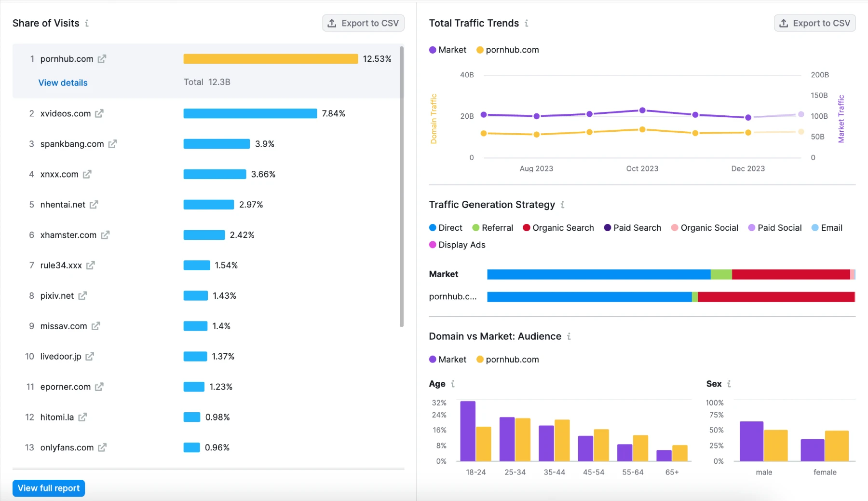Select the 12.53% bar for pornhub.com

(270, 59)
